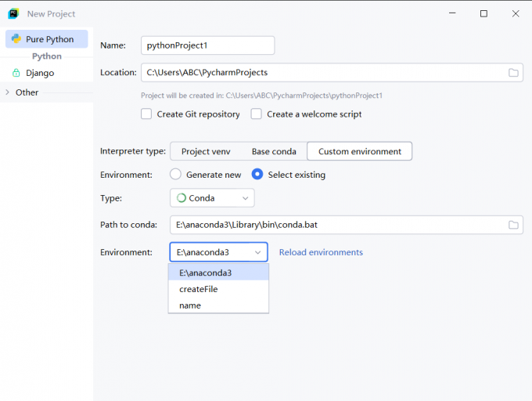
Task: Click Reload environments link
Action: pos(321,252)
